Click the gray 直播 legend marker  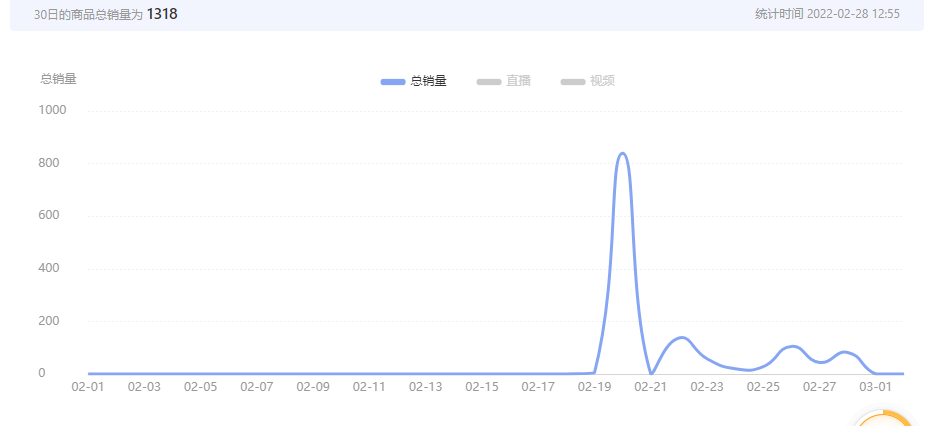[x=489, y=81]
